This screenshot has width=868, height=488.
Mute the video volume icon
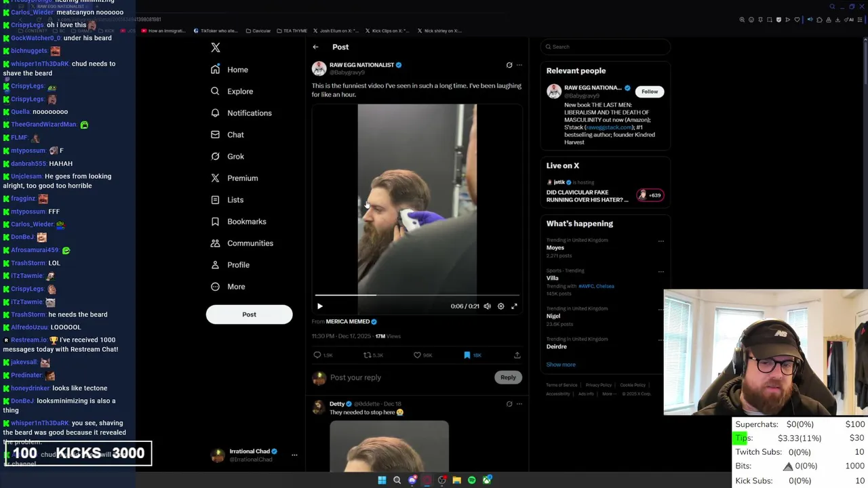pos(487,306)
